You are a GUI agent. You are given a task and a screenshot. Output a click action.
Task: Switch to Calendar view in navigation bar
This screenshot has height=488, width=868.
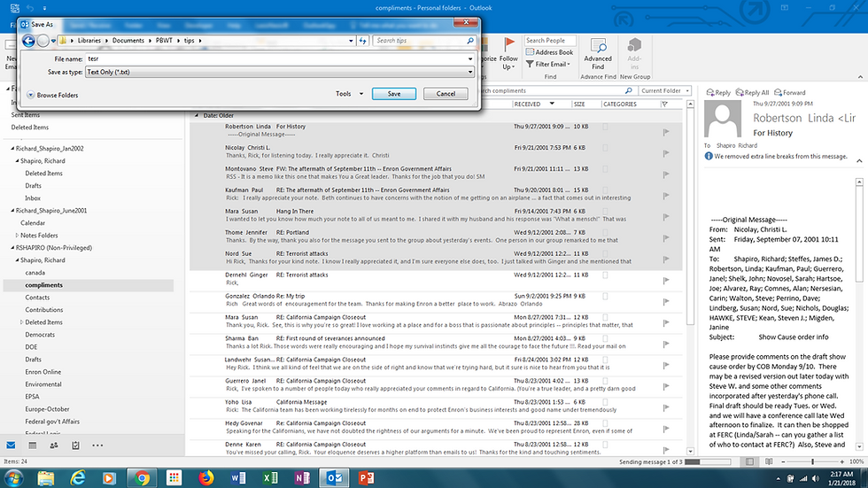[32, 445]
